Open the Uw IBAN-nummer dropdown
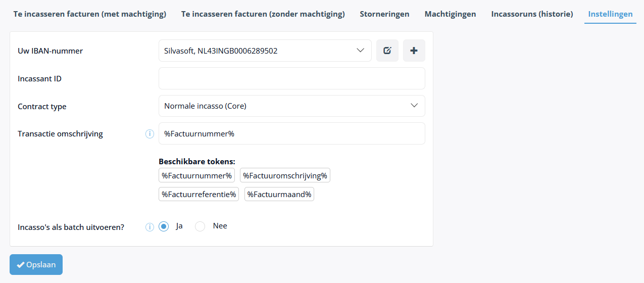This screenshot has height=283, width=644. pyautogui.click(x=265, y=51)
